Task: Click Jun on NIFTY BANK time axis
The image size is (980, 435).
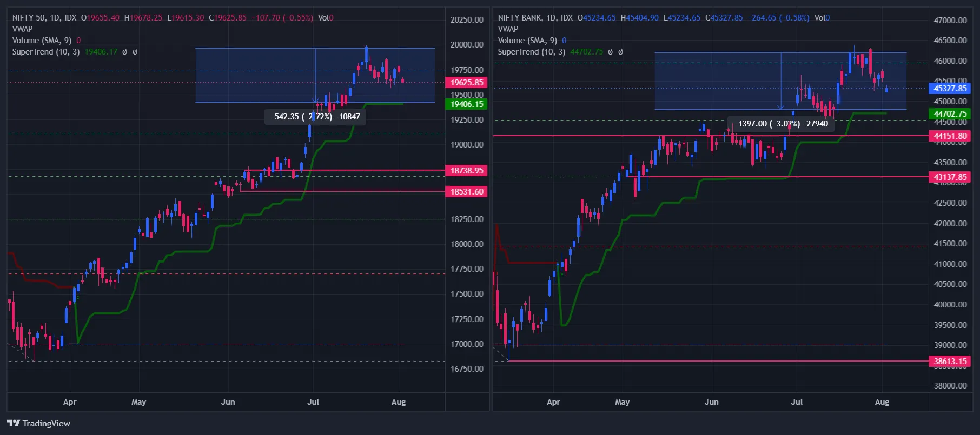Action: click(712, 402)
